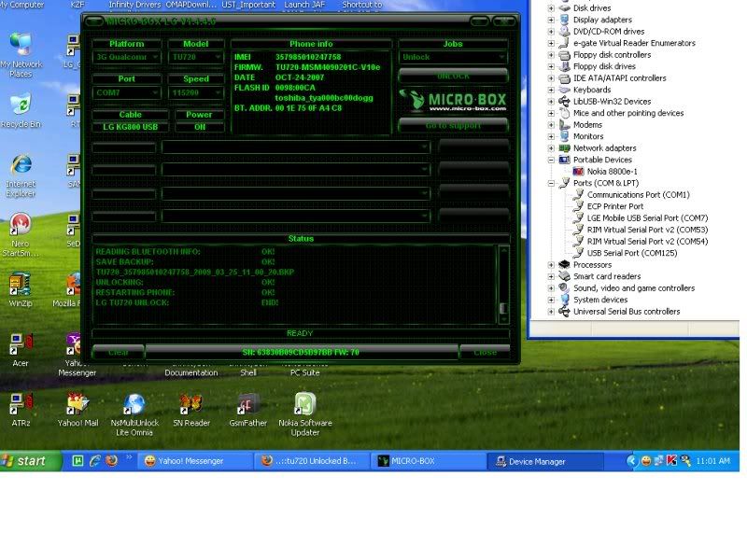Select the Recycle Bin desktop icon
The height and width of the screenshot is (560, 747).
[21, 111]
